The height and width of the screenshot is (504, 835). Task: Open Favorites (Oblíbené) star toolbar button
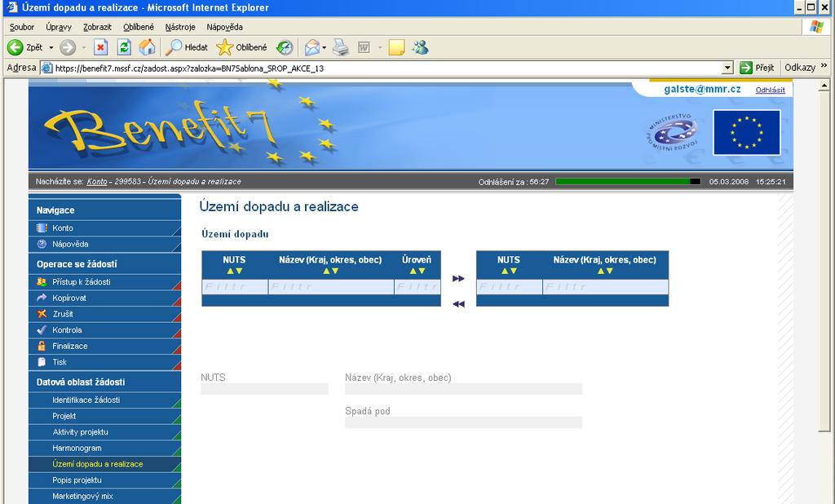[241, 47]
